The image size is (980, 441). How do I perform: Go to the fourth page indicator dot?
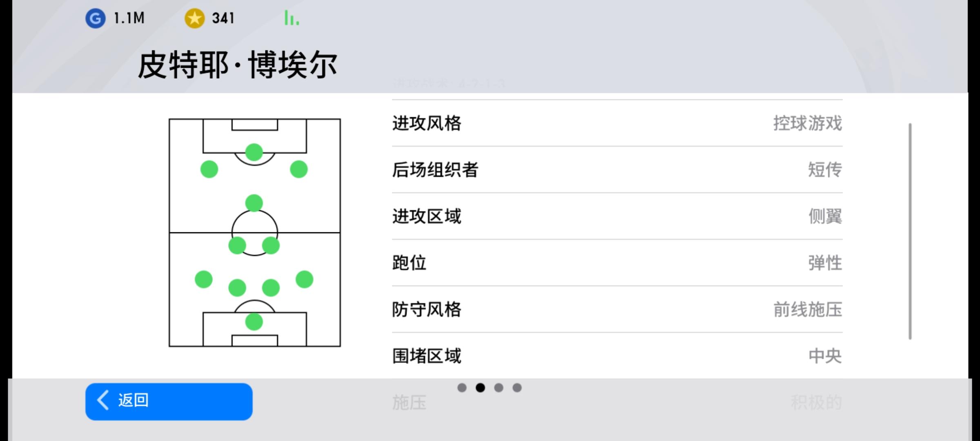[x=517, y=388]
